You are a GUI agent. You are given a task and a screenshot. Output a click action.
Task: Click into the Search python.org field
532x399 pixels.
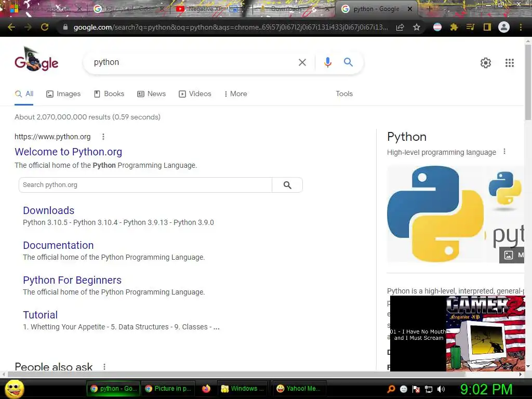coord(145,185)
